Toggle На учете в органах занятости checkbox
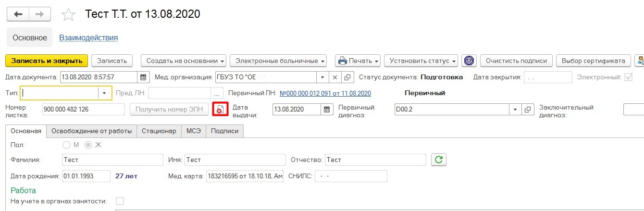The height and width of the screenshot is (211, 644). click(x=120, y=201)
